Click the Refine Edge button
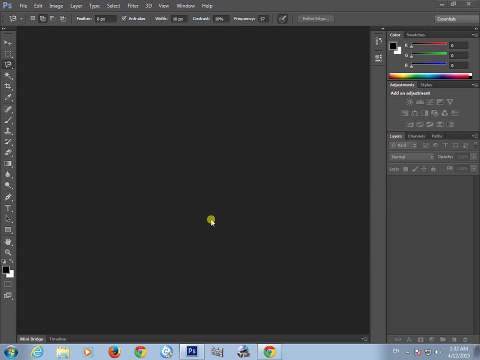480x360 pixels. point(316,19)
